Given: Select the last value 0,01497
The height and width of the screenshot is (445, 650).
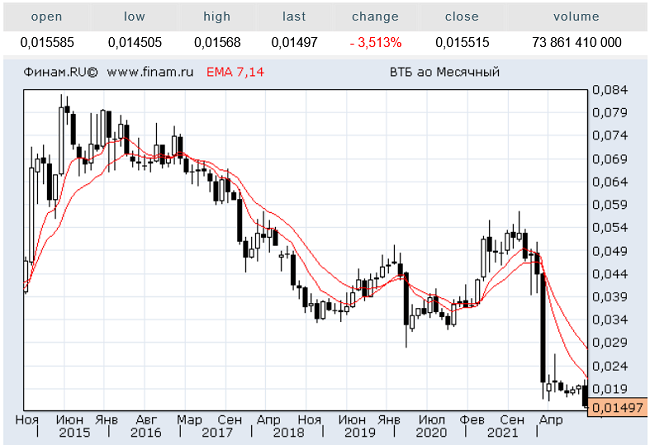Looking at the screenshot, I should (294, 42).
